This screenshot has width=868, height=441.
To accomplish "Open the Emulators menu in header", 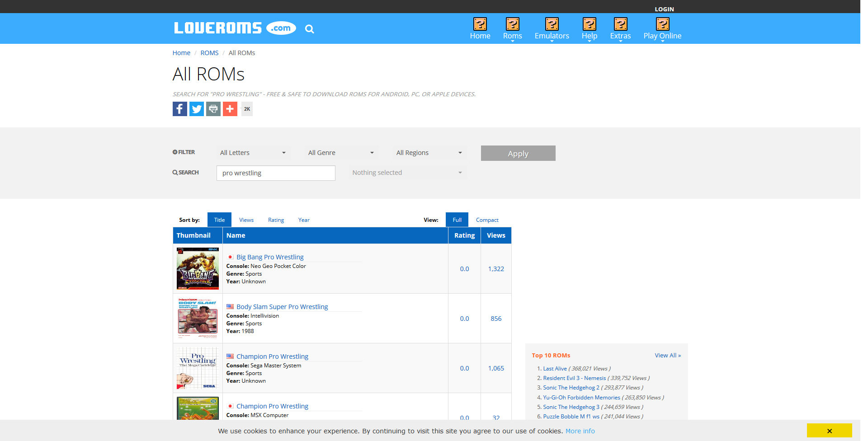I will (552, 36).
